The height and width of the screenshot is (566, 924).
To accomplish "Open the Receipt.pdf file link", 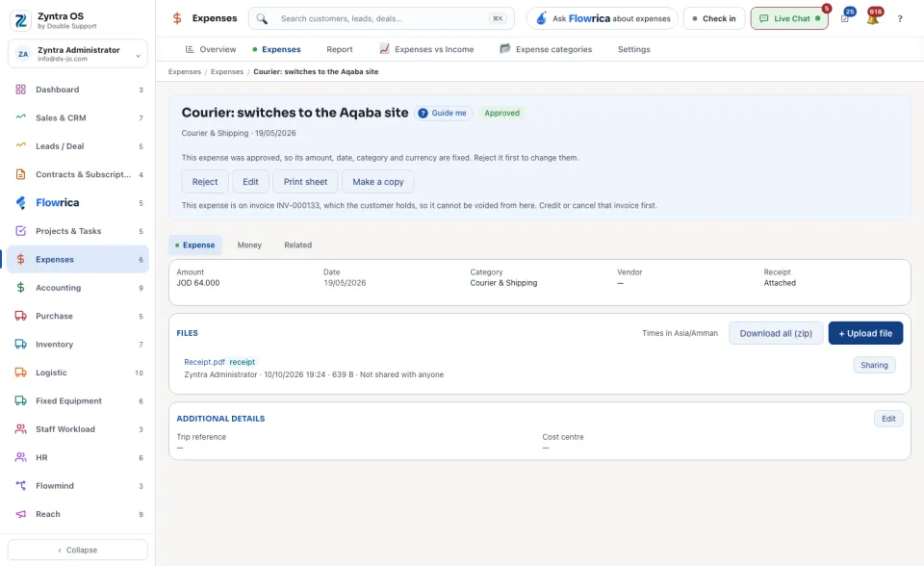I will 204,362.
